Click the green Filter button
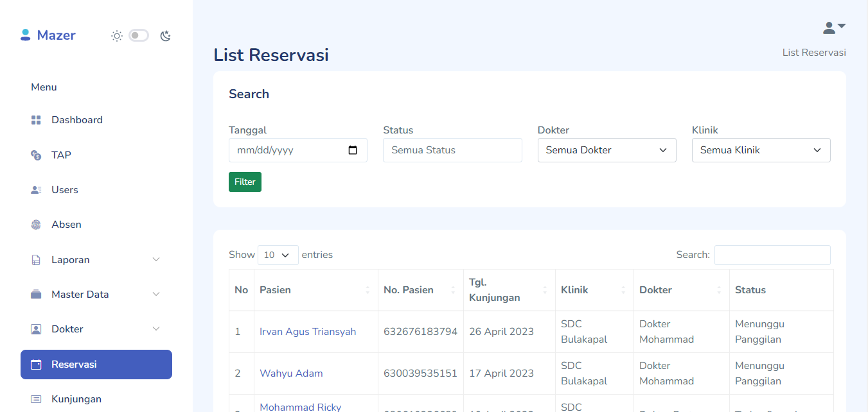Screen dimensions: 868x412 coord(245,182)
